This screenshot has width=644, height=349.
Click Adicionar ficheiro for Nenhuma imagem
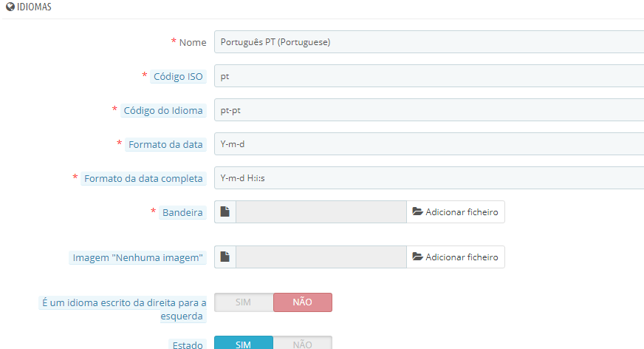pyautogui.click(x=456, y=257)
